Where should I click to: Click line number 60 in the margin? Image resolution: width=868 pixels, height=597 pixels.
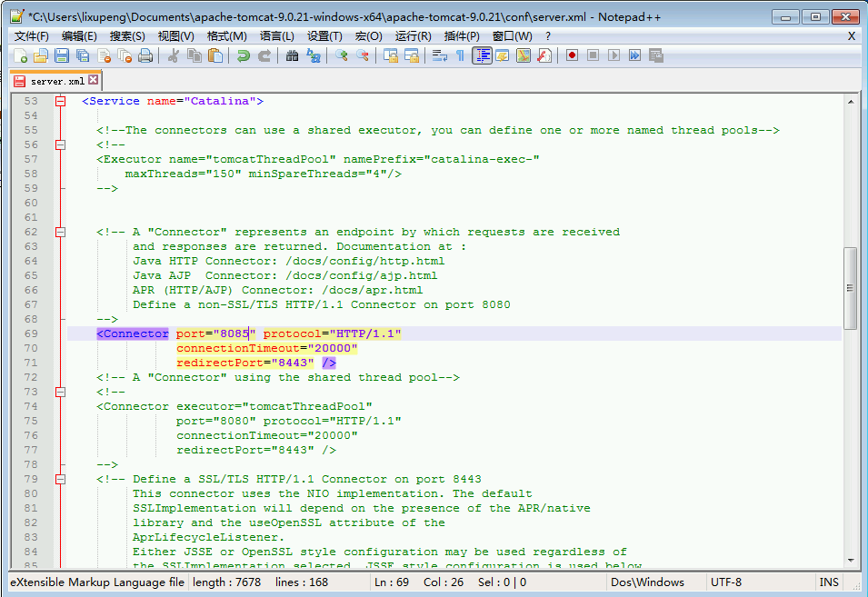click(x=31, y=203)
